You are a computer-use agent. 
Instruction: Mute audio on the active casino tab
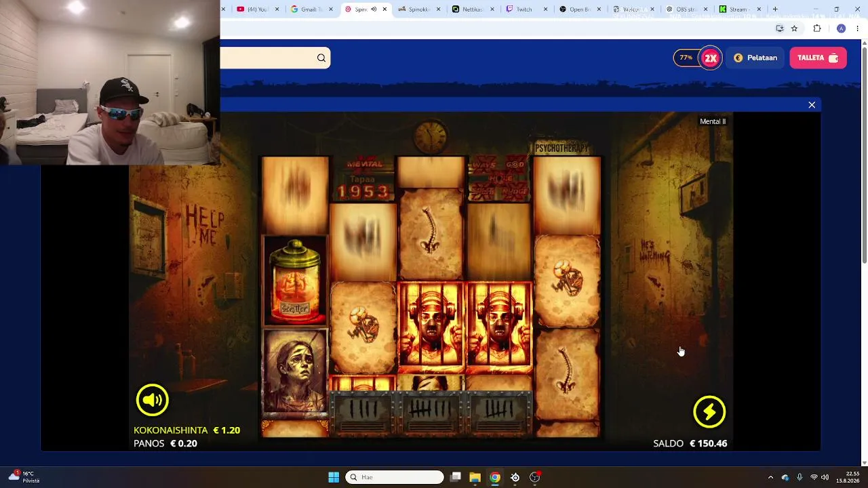click(x=374, y=9)
